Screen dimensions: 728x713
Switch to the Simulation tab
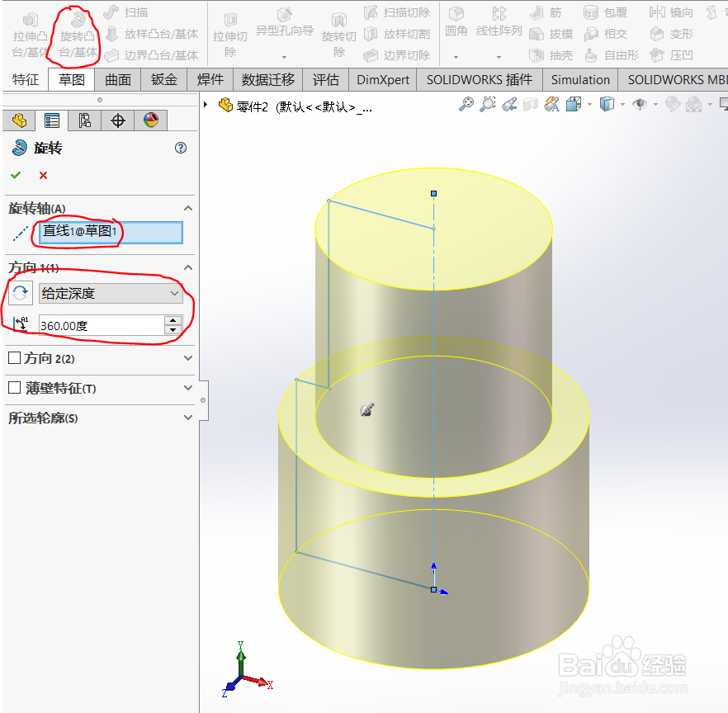tap(580, 80)
